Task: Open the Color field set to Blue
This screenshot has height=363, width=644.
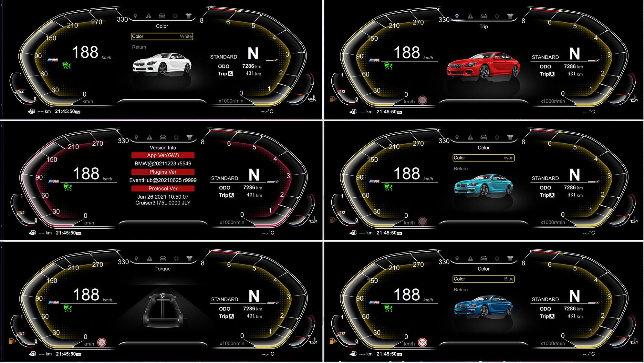Action: (483, 279)
